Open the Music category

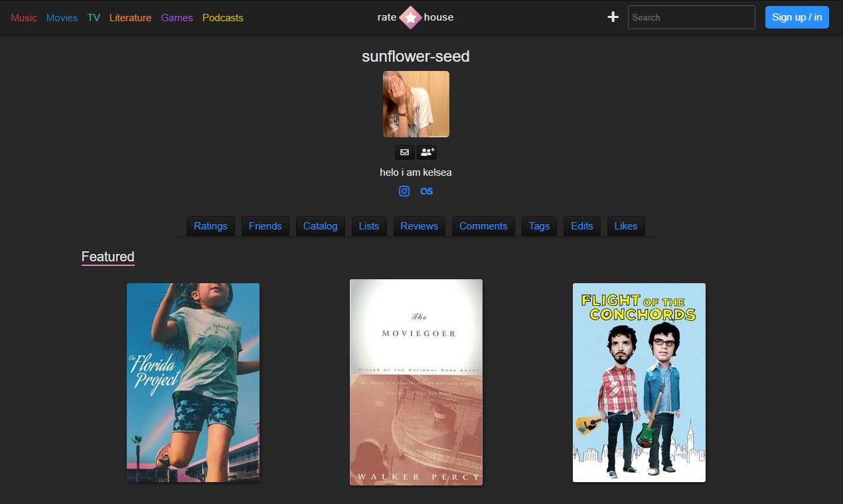point(24,18)
